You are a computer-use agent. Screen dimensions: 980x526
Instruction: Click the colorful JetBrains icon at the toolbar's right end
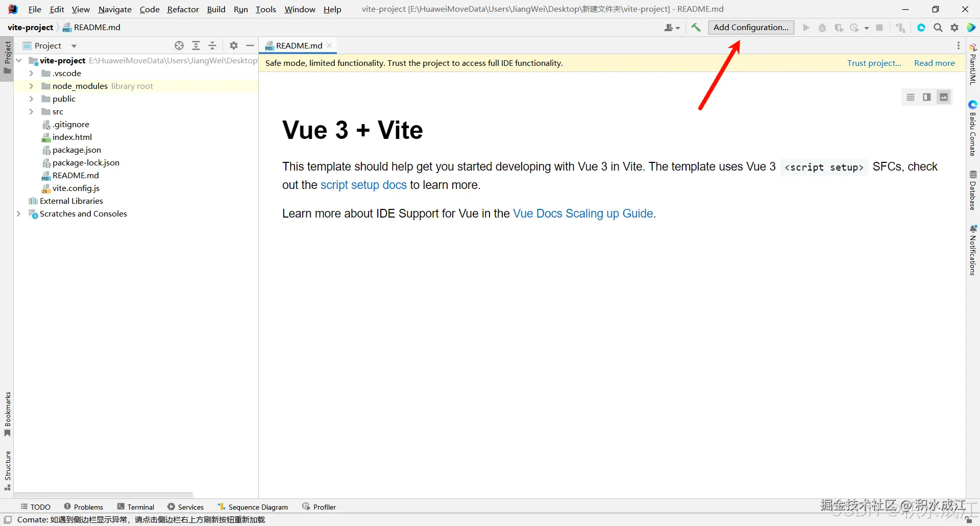tap(971, 28)
